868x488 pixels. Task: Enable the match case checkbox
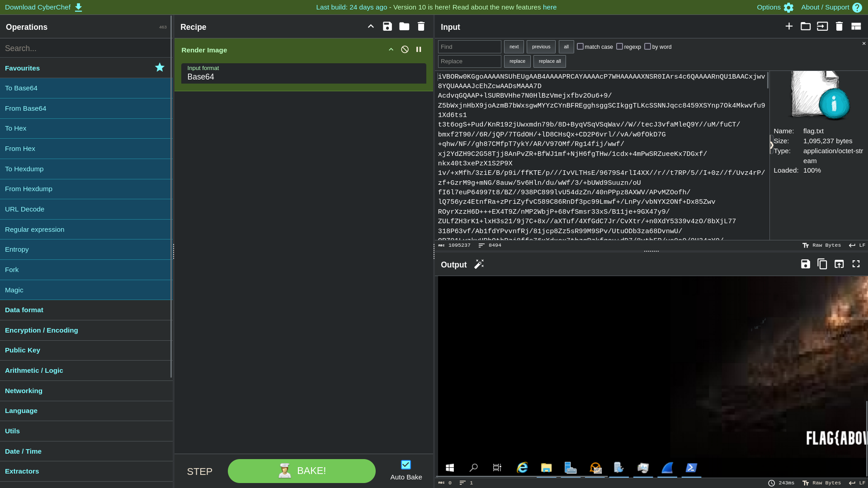click(580, 47)
